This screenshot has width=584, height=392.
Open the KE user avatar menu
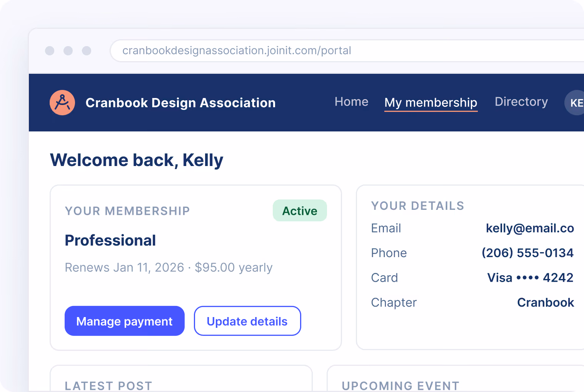click(574, 103)
